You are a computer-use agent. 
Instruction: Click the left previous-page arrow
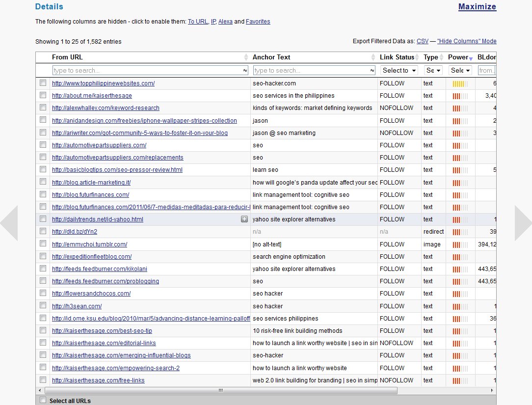tap(9, 223)
